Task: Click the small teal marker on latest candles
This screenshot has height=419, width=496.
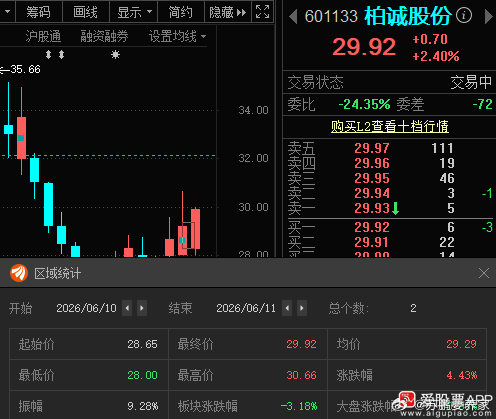Action: pyautogui.click(x=182, y=240)
